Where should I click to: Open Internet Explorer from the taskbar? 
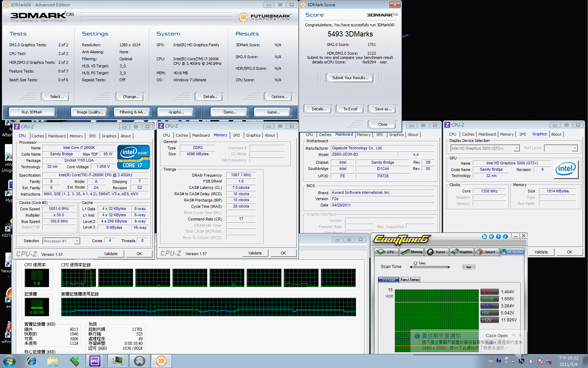coord(31,361)
